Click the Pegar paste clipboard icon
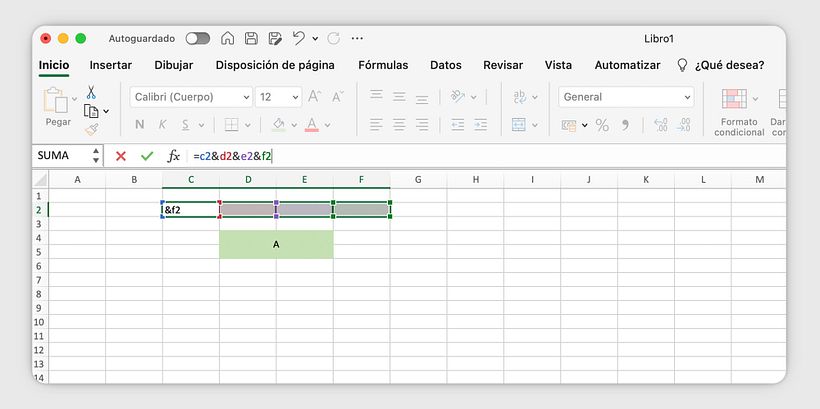Viewport: 820px width, 409px height. tap(55, 100)
